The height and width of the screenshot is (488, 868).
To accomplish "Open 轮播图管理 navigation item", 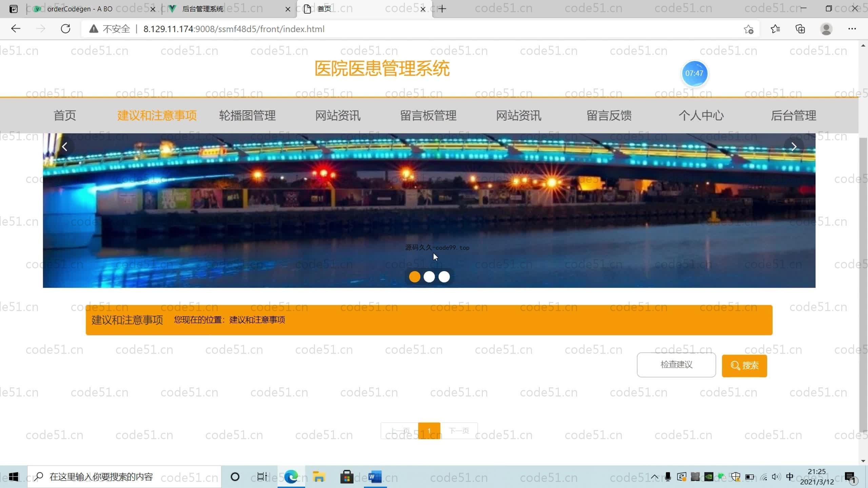I will (248, 116).
